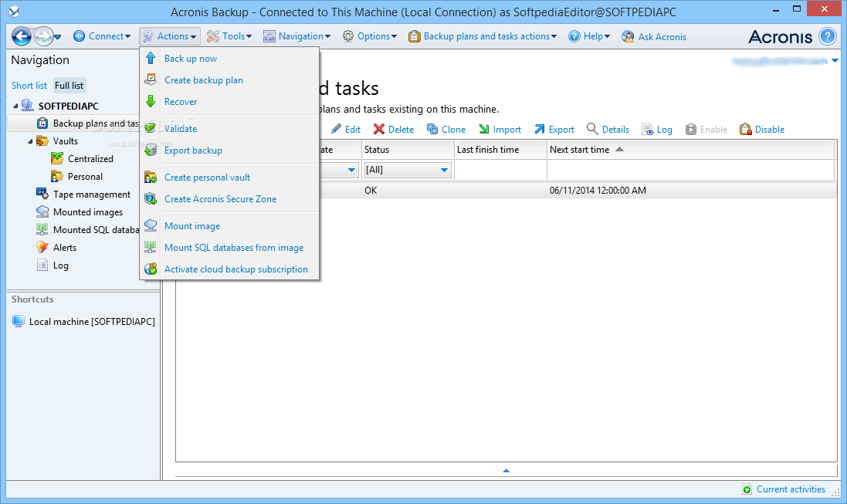847x504 pixels.
Task: Open Current activities in the status bar
Action: pos(784,489)
